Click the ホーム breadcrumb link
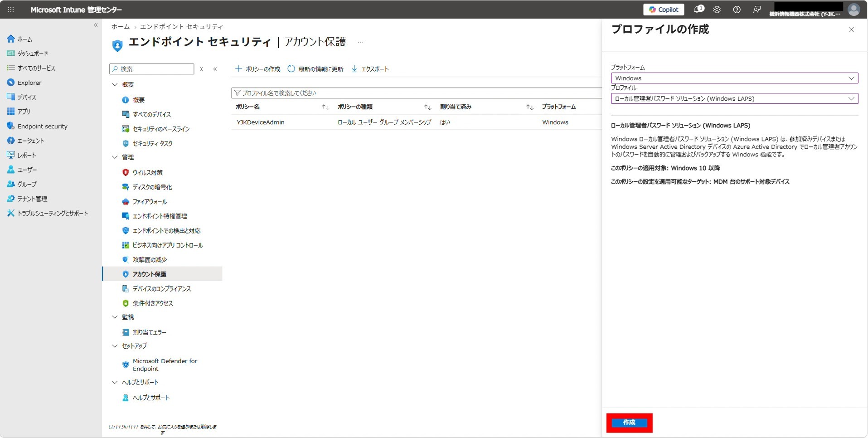The image size is (868, 438). [121, 27]
